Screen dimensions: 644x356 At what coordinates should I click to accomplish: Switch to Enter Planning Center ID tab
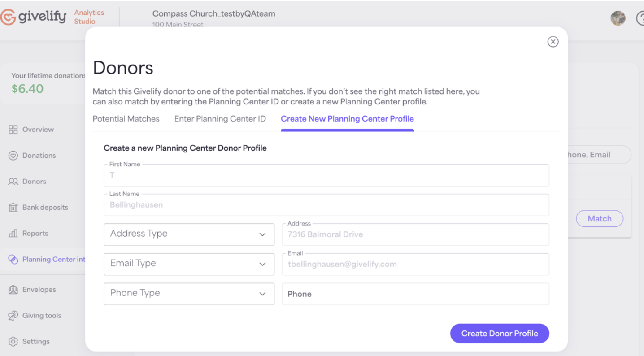[x=220, y=119]
